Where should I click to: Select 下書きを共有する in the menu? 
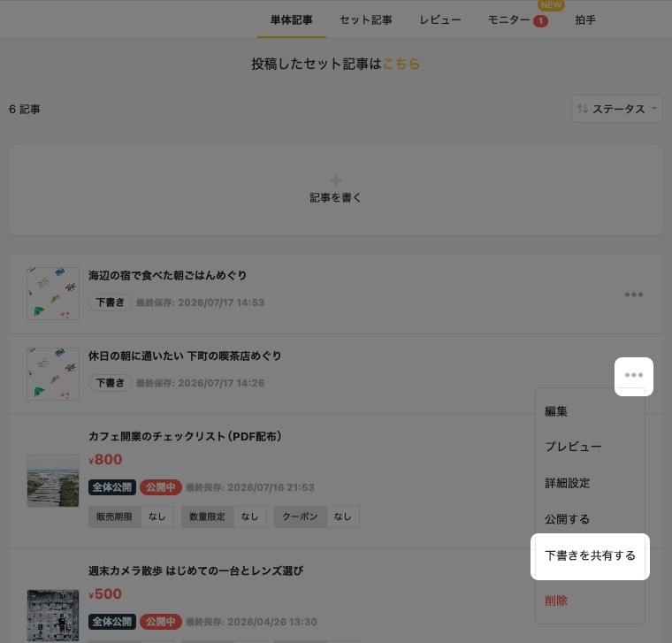point(590,556)
